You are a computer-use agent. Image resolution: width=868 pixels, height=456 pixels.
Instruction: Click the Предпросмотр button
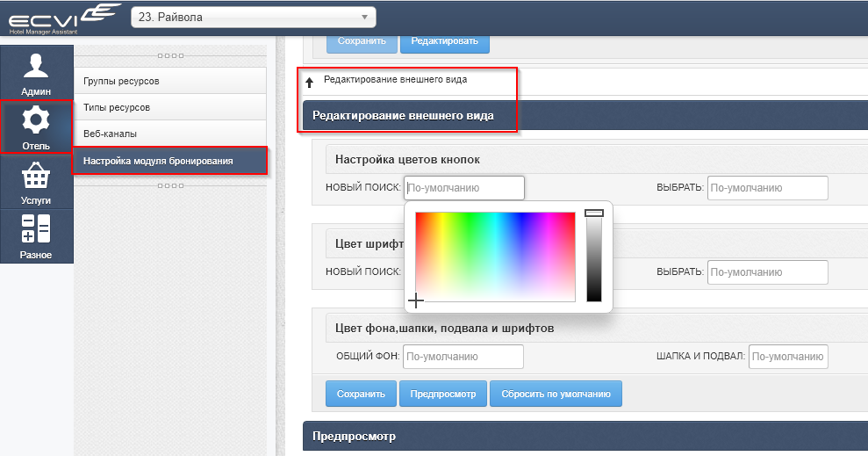click(x=442, y=394)
